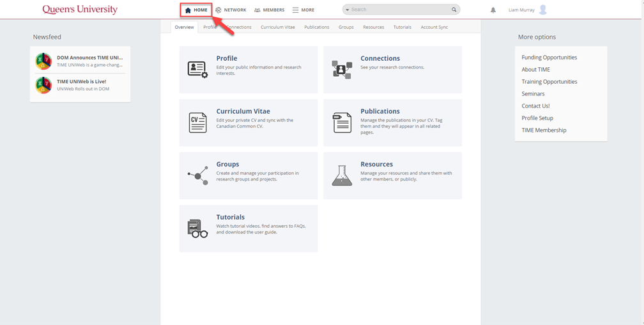The width and height of the screenshot is (644, 325).
Task: Click the TIME Membership link
Action: click(544, 131)
